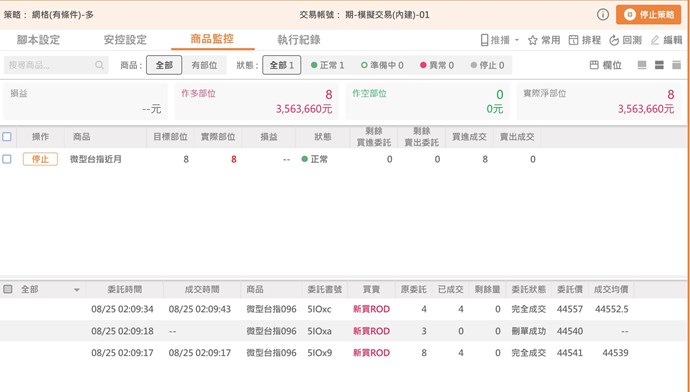This screenshot has height=392, width=690.
Task: Click the 委託書號 column header
Action: click(324, 289)
